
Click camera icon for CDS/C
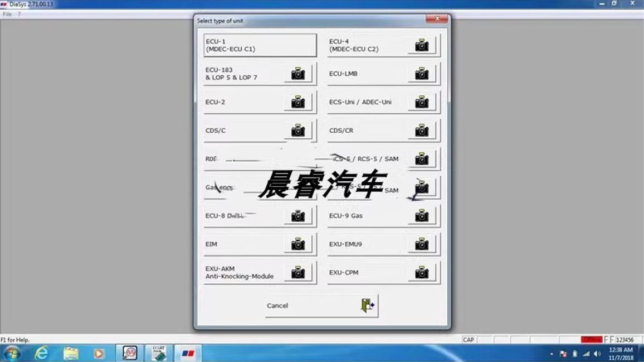click(298, 131)
